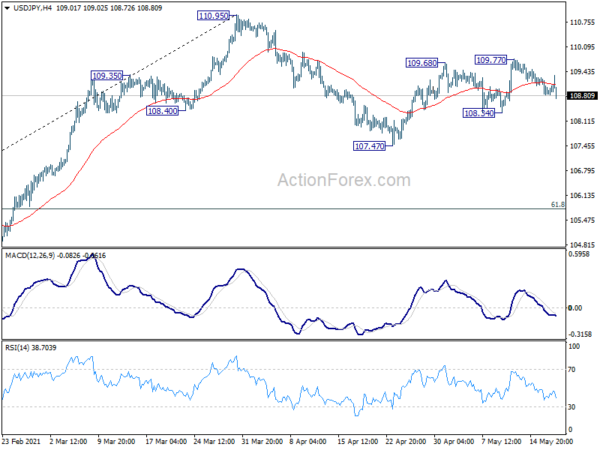
Task: Click the RSI 30 level label
Action: (572, 407)
